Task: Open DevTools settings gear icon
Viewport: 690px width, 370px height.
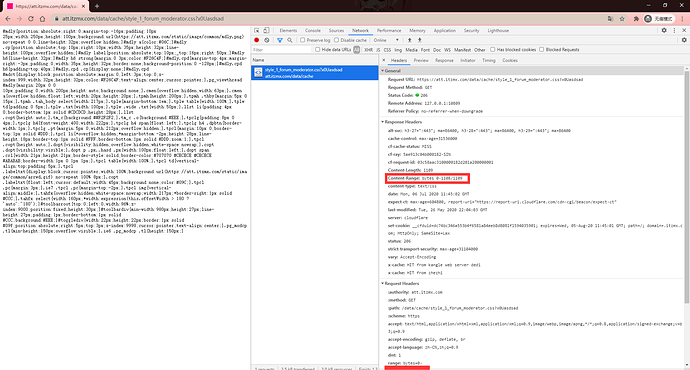Action: [x=664, y=30]
